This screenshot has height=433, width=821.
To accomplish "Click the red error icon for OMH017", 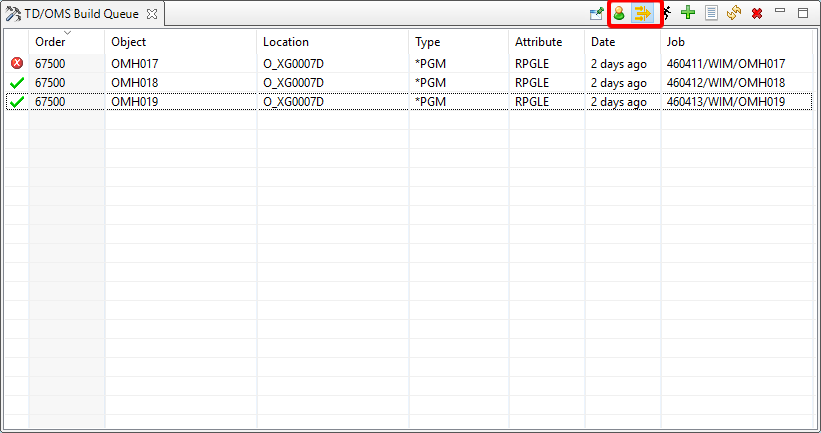I will [x=16, y=63].
